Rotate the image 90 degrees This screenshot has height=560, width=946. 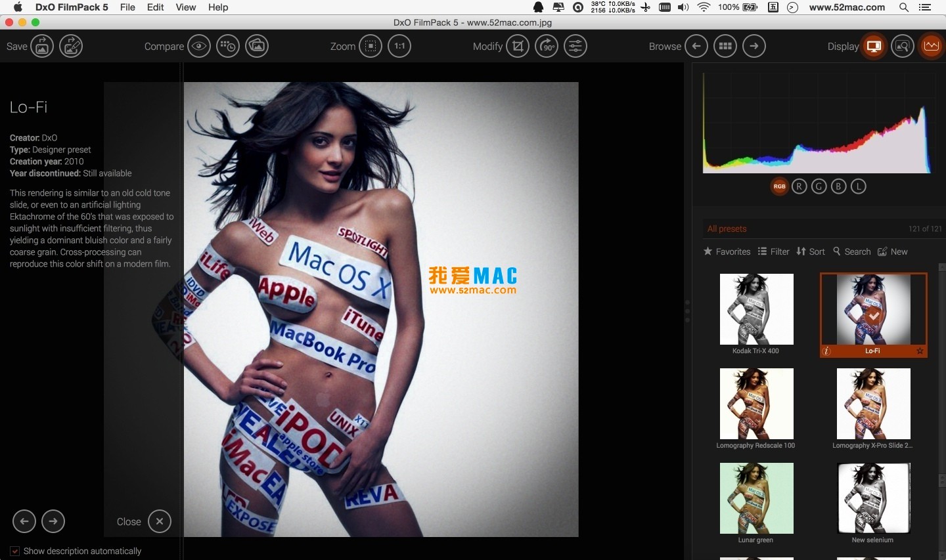547,46
